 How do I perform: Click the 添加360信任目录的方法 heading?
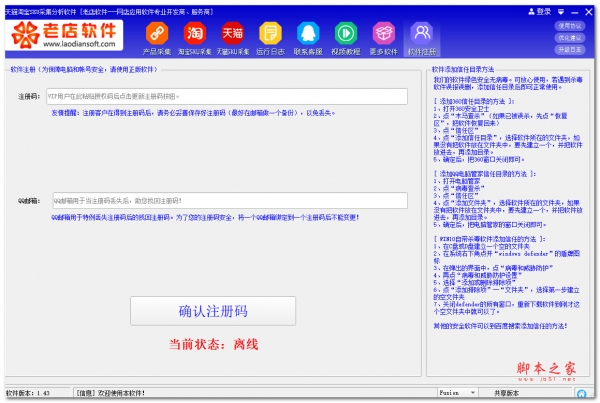coord(474,101)
